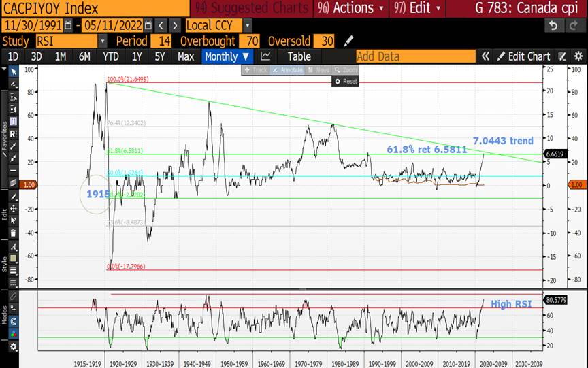This screenshot has width=588, height=368.
Task: Select the Fibonacci retracement tool
Action: 14,121
